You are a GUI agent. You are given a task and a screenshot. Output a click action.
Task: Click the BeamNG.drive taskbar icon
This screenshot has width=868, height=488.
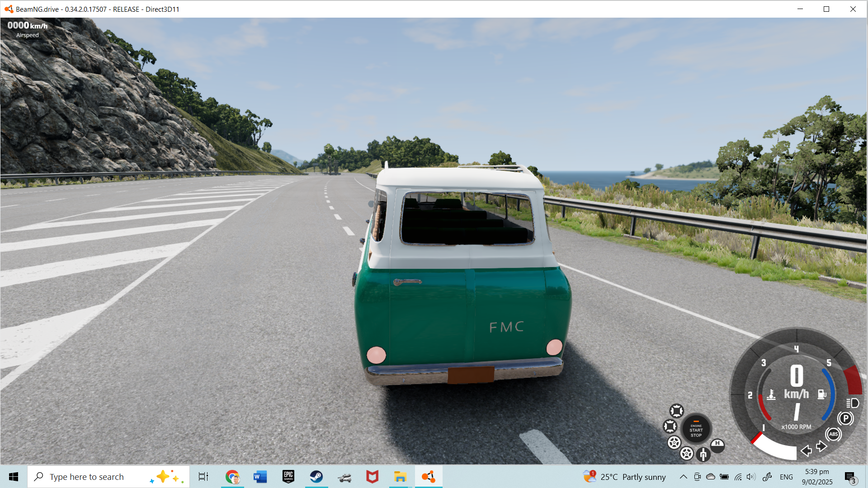coord(428,477)
